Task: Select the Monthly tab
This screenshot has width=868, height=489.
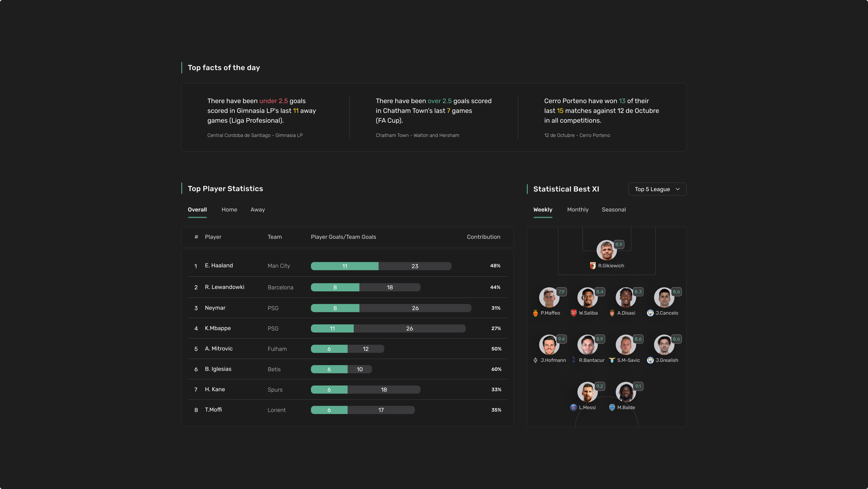Action: tap(577, 210)
